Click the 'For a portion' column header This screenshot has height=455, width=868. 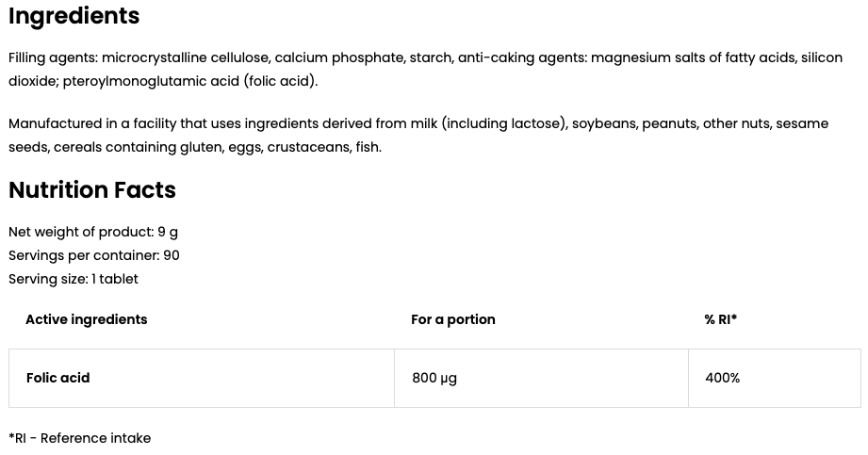coord(452,319)
